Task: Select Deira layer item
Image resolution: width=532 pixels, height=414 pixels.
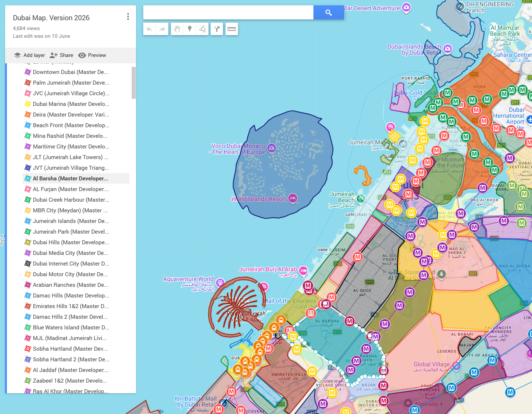Action: click(76, 115)
